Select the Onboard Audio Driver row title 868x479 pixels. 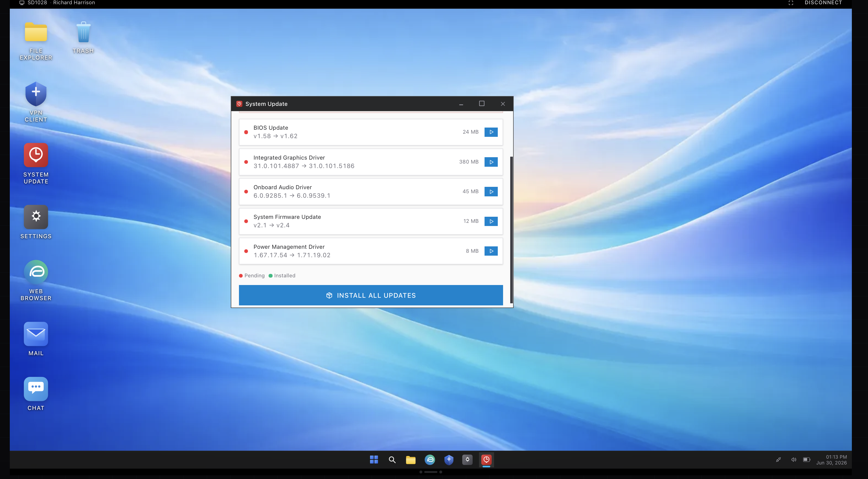point(282,187)
